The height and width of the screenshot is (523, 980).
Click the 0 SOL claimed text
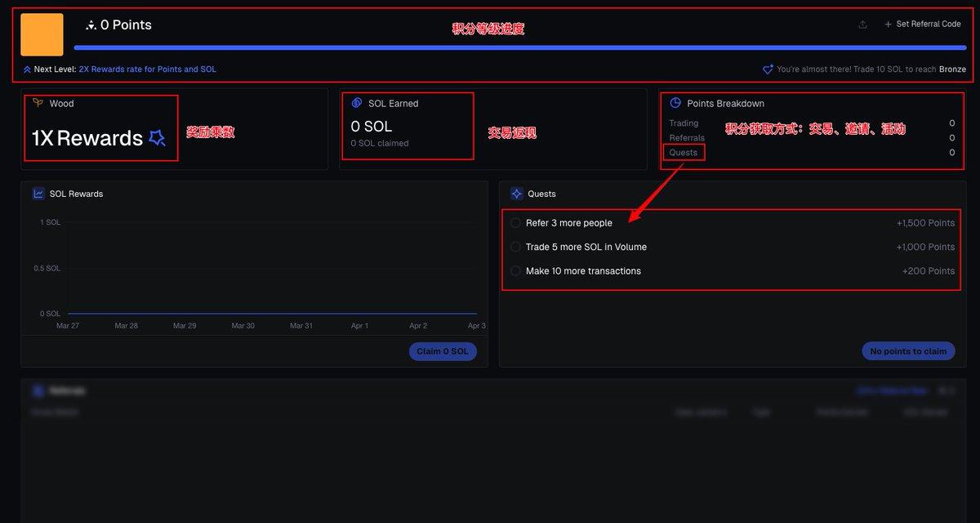click(380, 143)
